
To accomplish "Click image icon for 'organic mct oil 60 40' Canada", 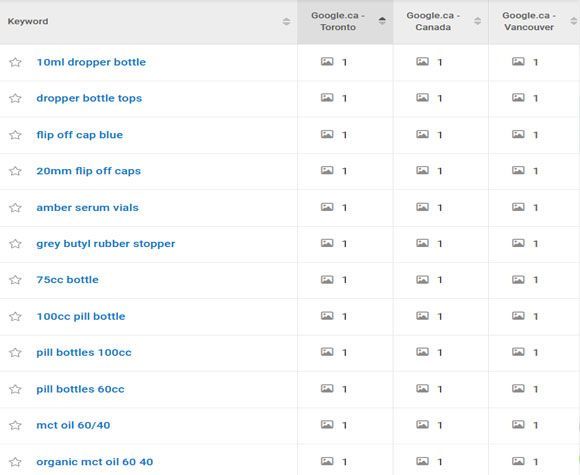I will click(422, 461).
